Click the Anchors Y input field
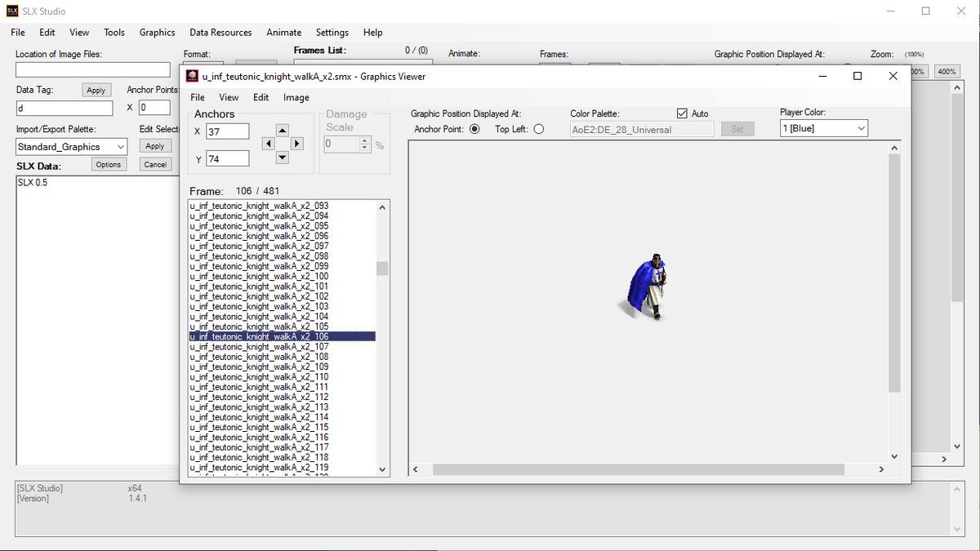The height and width of the screenshot is (551, 980). pos(228,158)
